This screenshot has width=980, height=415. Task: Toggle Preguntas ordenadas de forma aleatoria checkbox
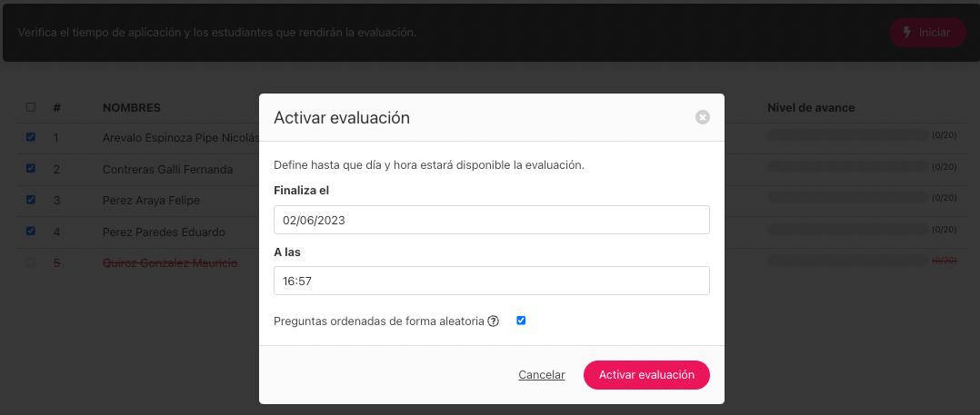coord(521,321)
